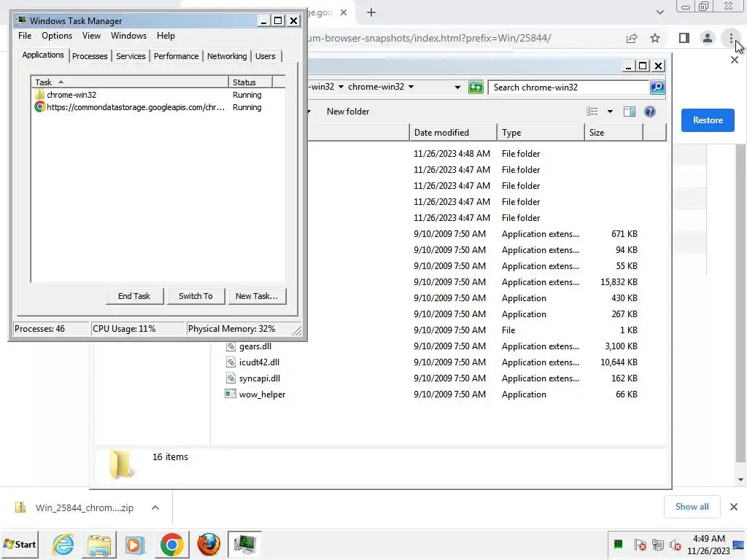Click New folder in Explorer toolbar
Image resolution: width=747 pixels, height=560 pixels.
[x=348, y=112]
